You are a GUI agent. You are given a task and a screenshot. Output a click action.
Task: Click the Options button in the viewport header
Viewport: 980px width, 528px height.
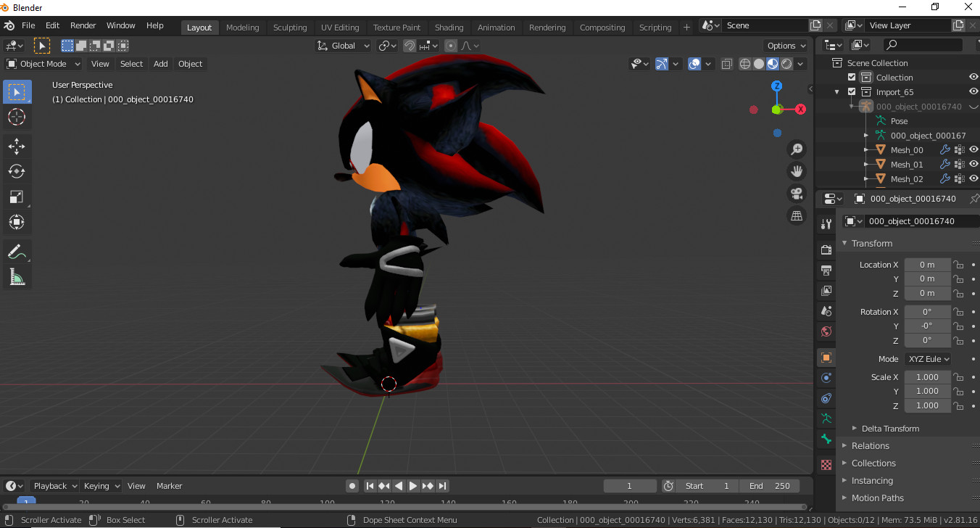pos(785,45)
